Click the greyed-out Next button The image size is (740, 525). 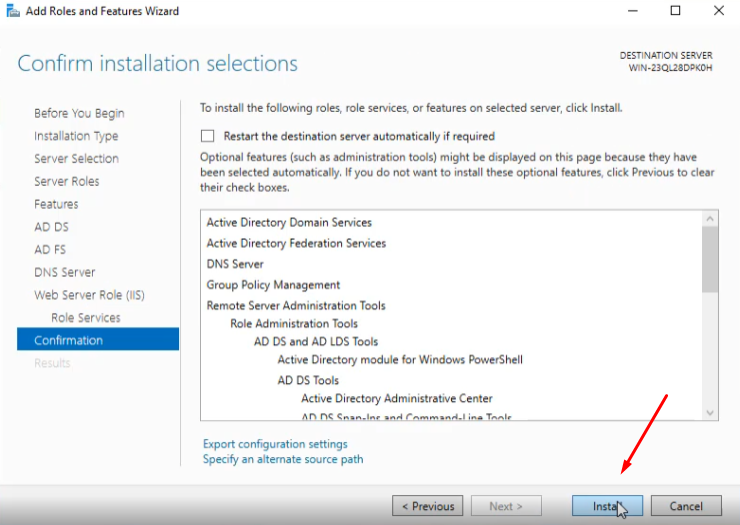pyautogui.click(x=506, y=506)
